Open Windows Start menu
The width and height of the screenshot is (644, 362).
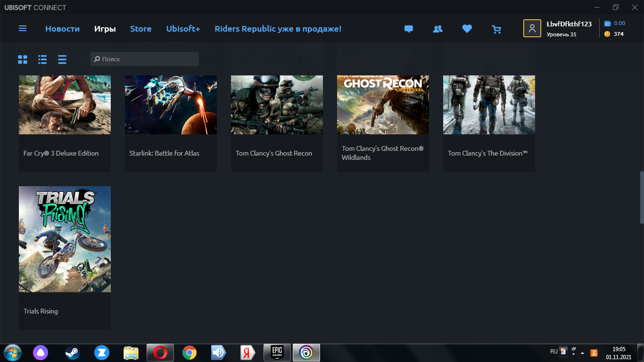click(12, 352)
